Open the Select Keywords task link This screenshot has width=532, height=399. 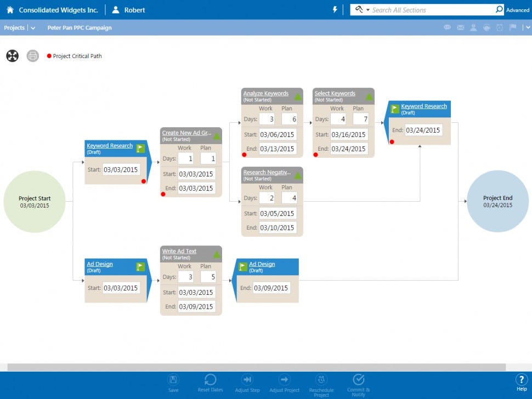[x=335, y=93]
